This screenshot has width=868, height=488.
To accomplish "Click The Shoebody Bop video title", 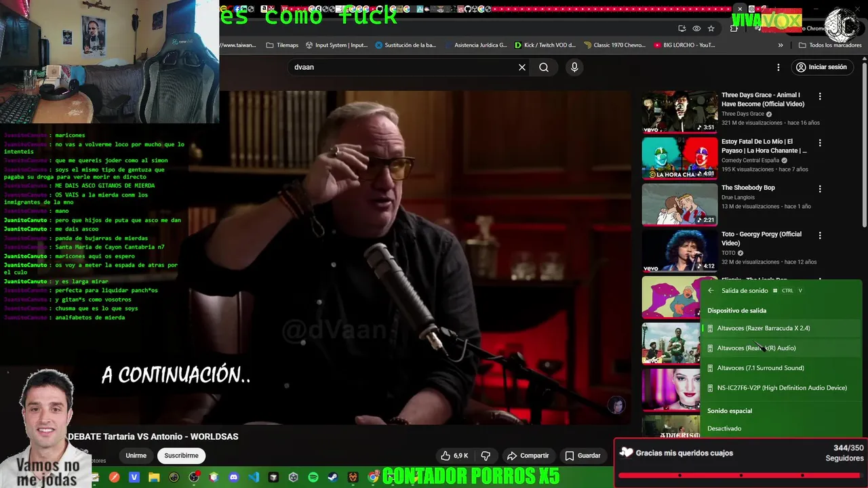I will pyautogui.click(x=748, y=188).
